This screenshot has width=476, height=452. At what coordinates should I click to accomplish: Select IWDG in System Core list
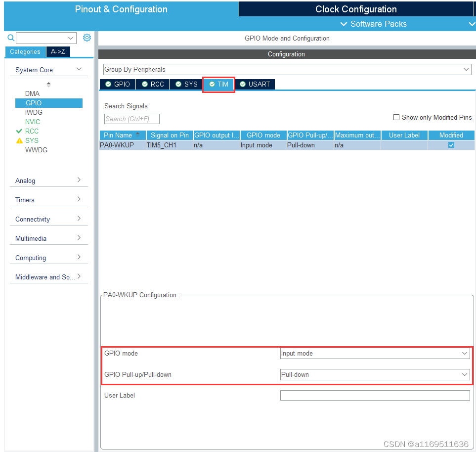point(34,112)
